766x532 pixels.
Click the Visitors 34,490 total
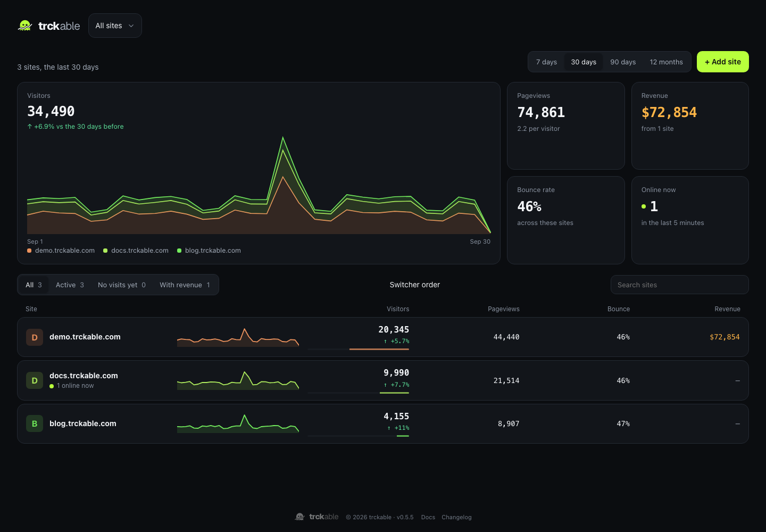pos(51,111)
